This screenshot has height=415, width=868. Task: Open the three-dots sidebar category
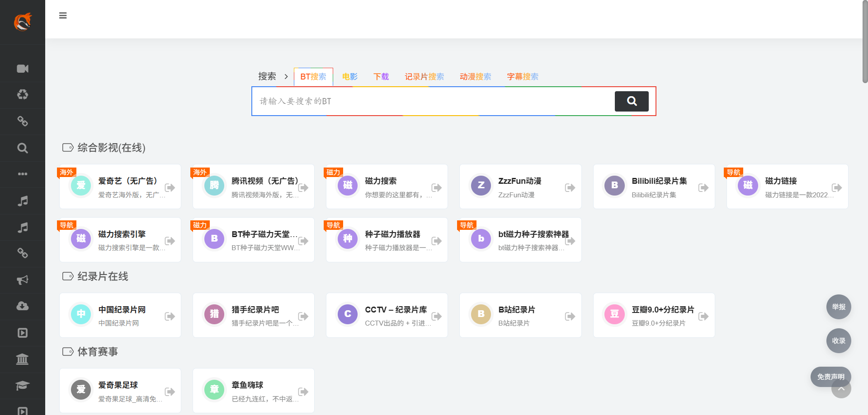(x=23, y=174)
